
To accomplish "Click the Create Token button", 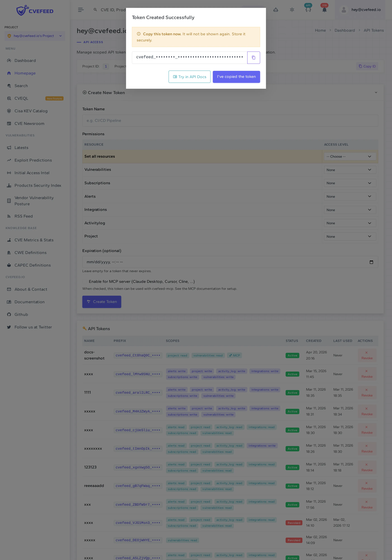I will point(102,302).
